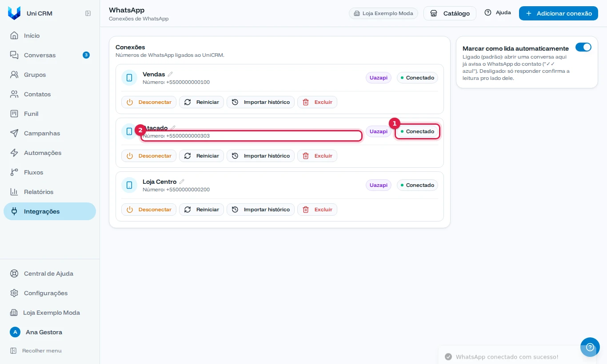Edit the Loja Centro name pencil
Screen dimensions: 607x364
pyautogui.click(x=182, y=182)
